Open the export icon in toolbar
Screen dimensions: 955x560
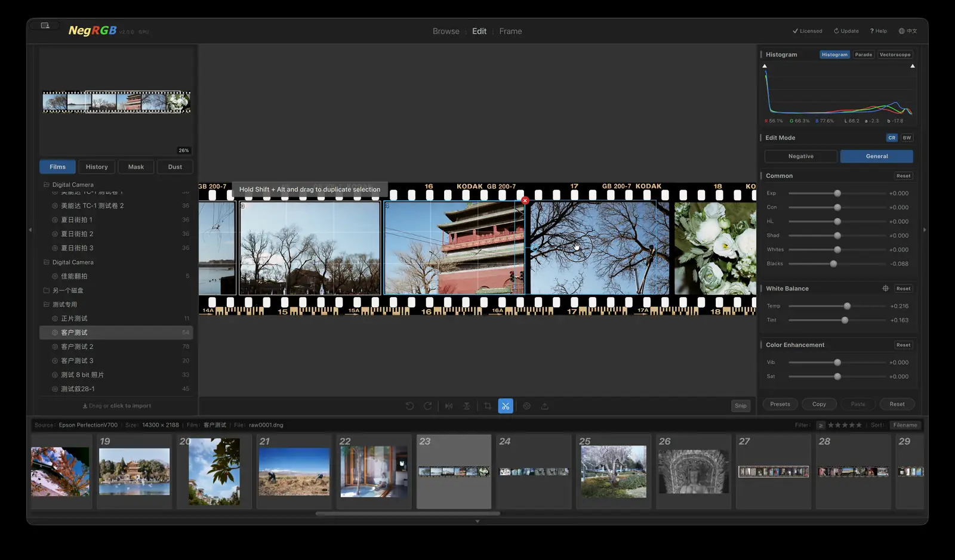pos(544,406)
